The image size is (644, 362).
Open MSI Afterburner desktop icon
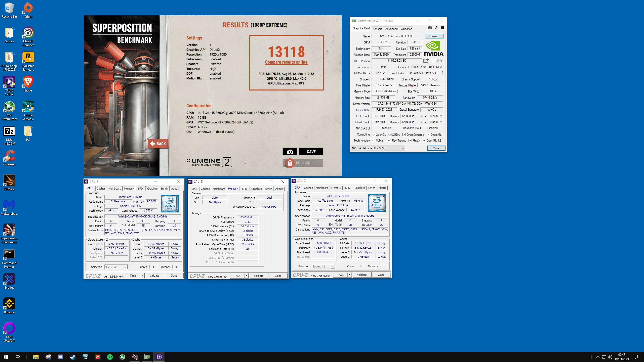coord(9,111)
